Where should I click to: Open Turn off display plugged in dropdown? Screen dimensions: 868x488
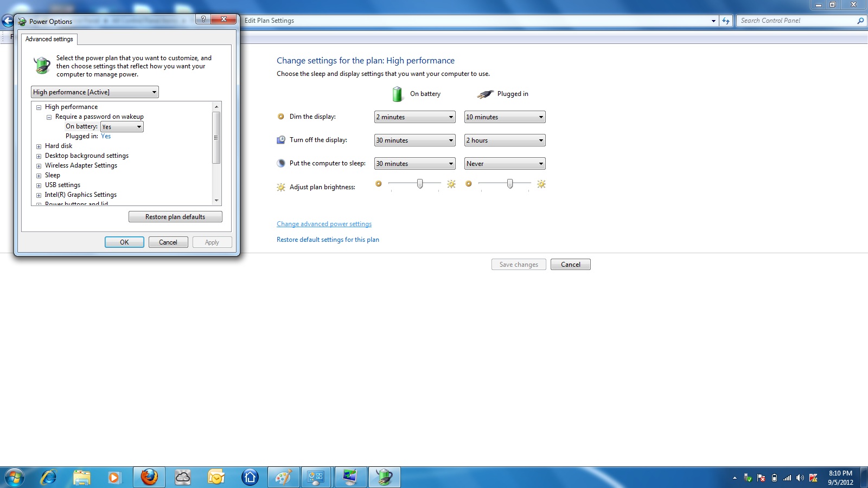(505, 140)
